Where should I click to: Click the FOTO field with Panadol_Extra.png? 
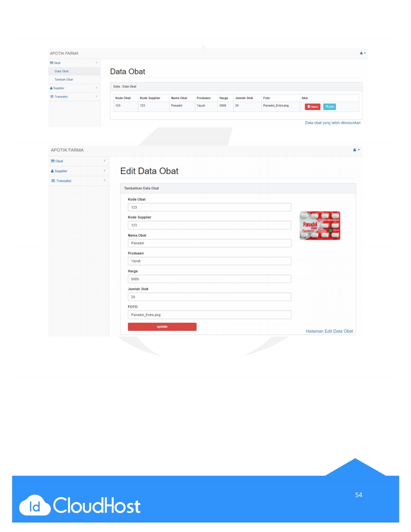pos(209,315)
